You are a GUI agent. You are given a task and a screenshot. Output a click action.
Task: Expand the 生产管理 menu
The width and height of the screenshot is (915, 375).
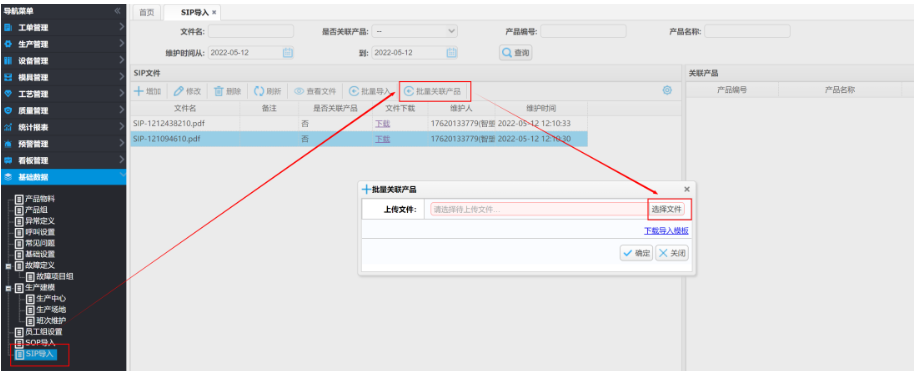pyautogui.click(x=63, y=44)
